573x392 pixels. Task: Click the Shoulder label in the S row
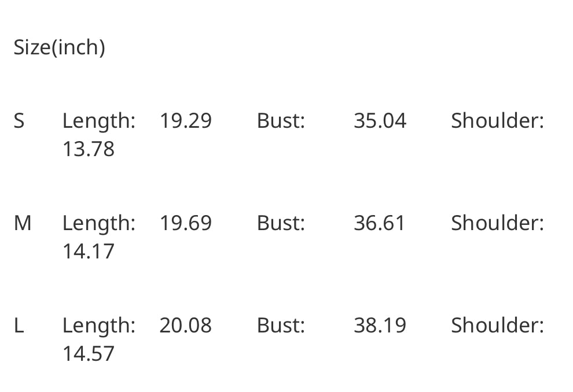point(497,121)
